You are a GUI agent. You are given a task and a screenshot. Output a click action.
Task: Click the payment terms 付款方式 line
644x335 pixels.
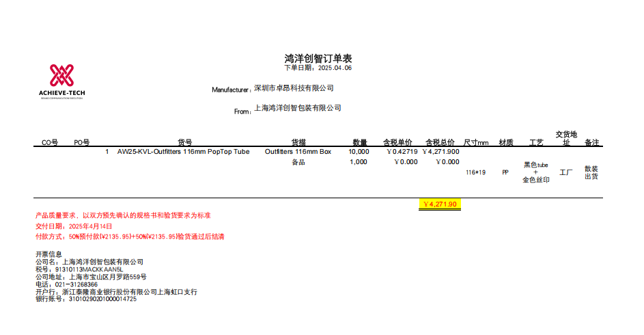pos(130,237)
